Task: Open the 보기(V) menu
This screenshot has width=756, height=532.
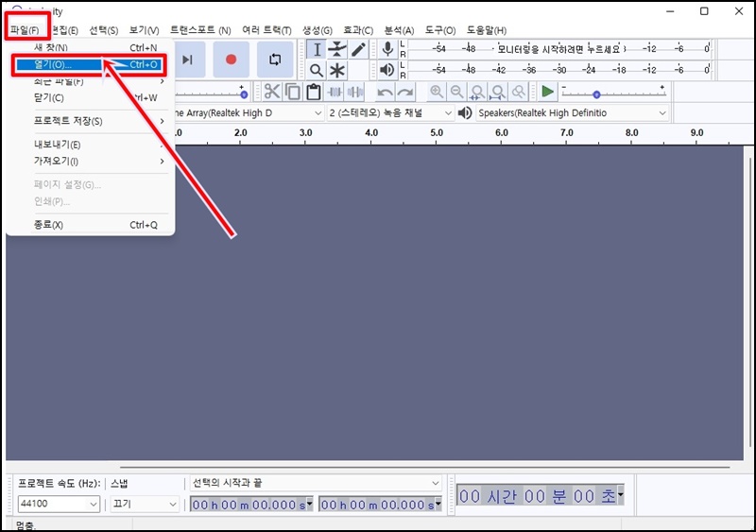Action: click(145, 30)
